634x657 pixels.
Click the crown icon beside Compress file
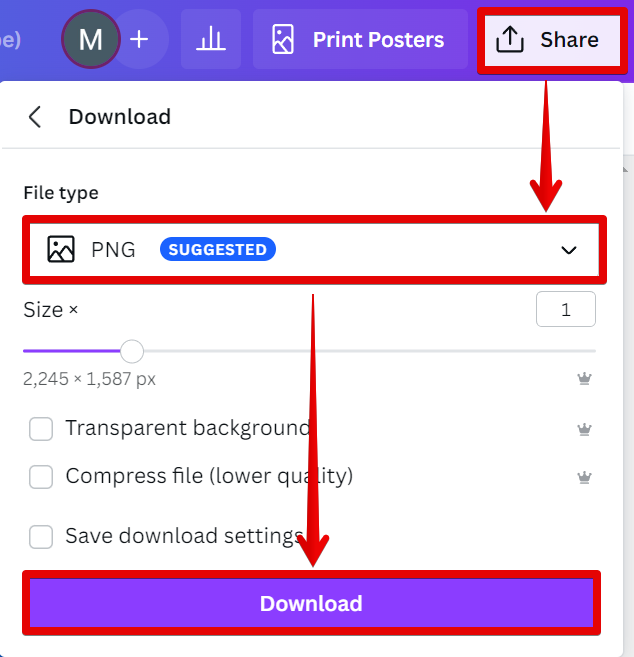pyautogui.click(x=584, y=477)
